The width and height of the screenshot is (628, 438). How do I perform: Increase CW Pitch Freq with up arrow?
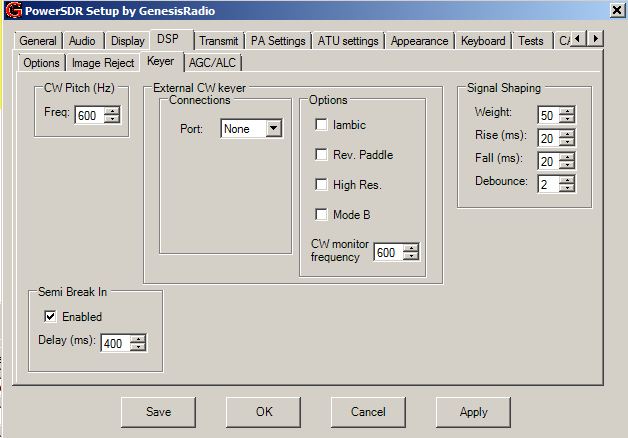point(112,111)
